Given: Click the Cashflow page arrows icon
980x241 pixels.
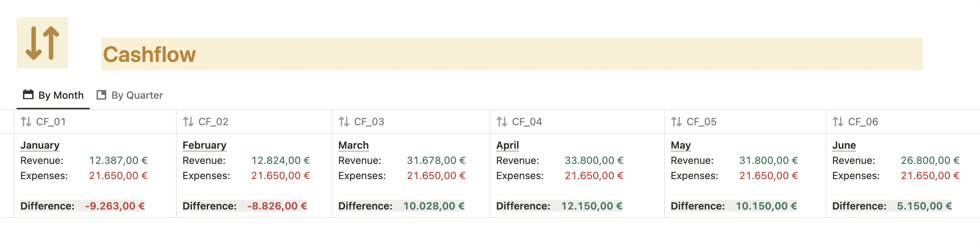Looking at the screenshot, I should 42,43.
